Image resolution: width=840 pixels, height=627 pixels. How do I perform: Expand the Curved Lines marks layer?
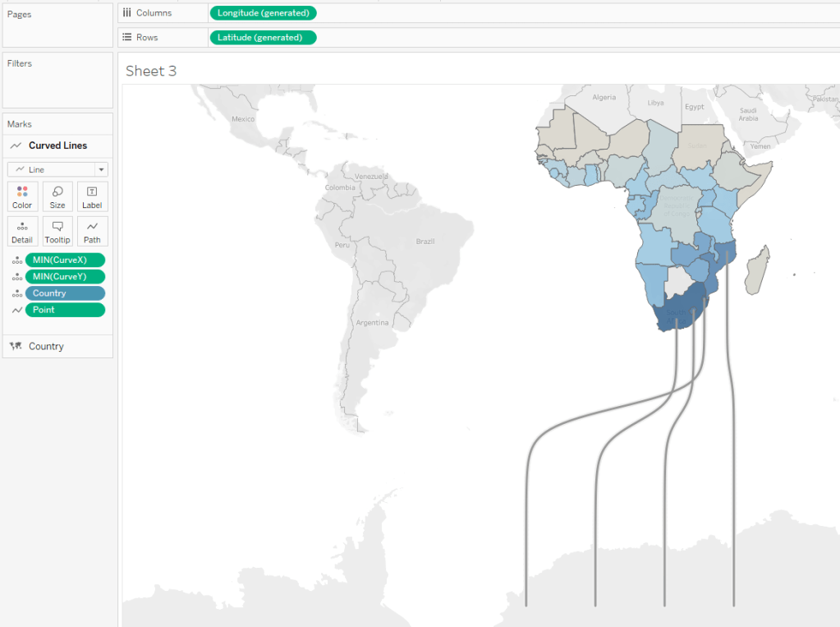(x=57, y=145)
